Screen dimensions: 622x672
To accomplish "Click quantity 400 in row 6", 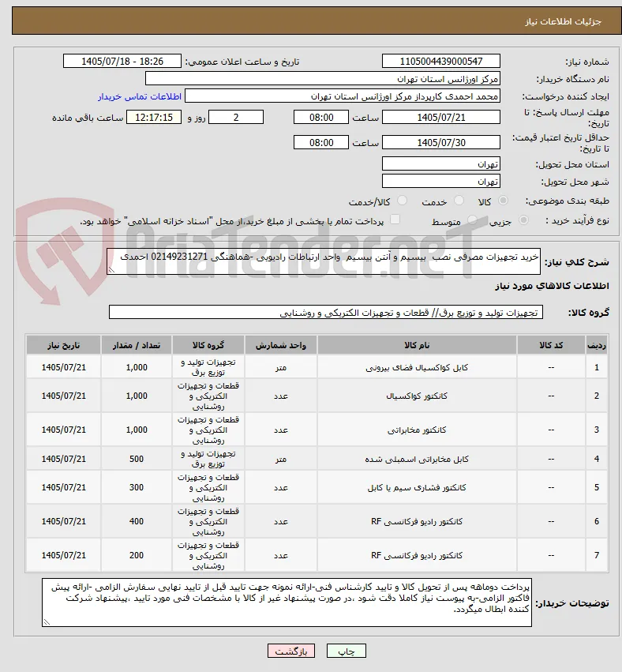I will [137, 522].
